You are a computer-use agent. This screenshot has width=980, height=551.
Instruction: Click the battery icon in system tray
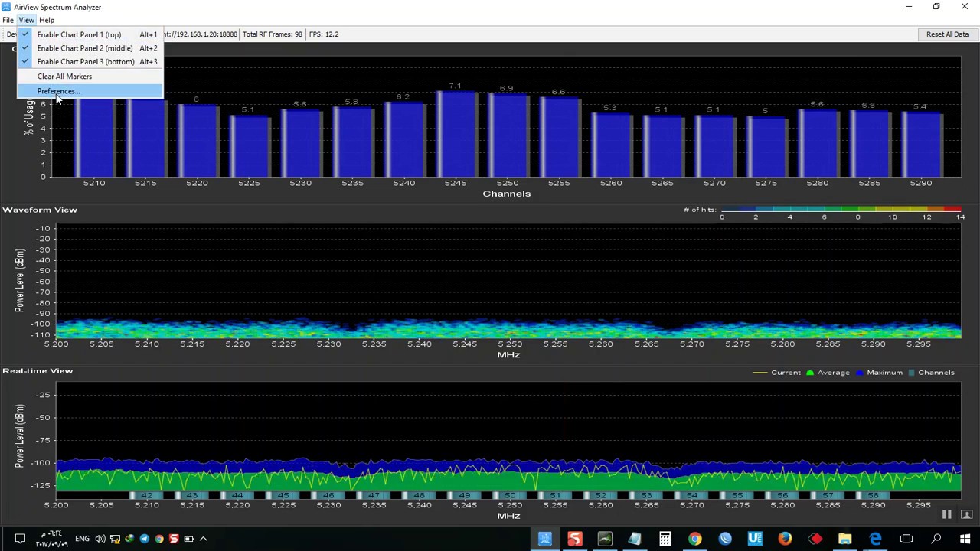(188, 539)
